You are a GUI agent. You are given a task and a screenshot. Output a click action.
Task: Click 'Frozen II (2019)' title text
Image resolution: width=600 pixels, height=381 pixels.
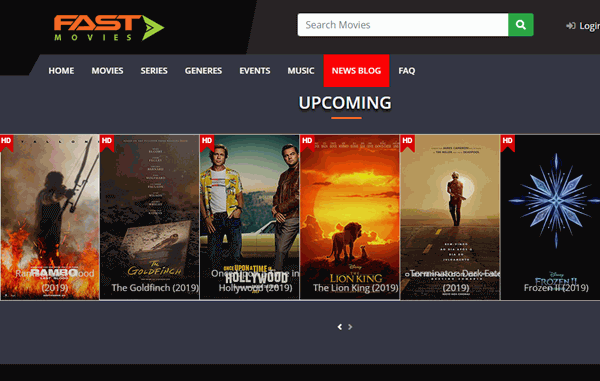pos(556,288)
